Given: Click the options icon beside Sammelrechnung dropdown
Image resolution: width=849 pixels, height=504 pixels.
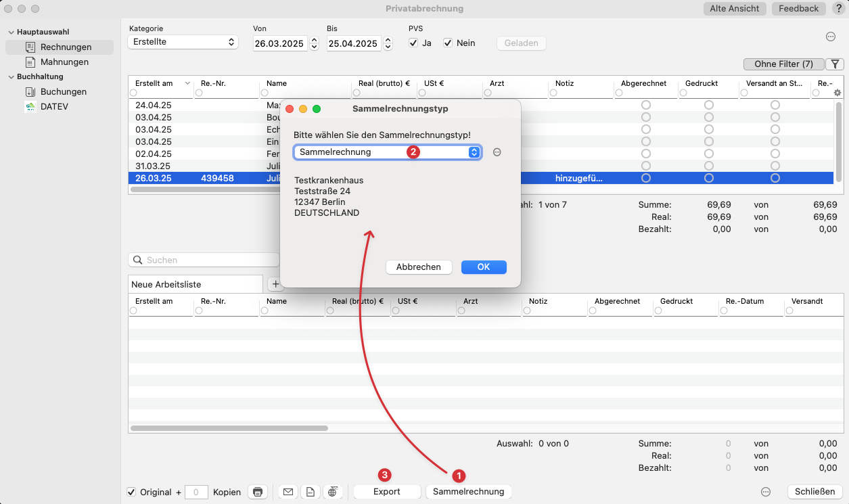Looking at the screenshot, I should [497, 153].
